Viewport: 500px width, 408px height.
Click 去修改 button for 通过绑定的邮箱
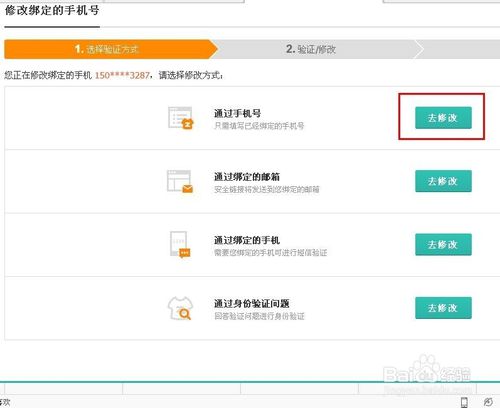point(443,181)
